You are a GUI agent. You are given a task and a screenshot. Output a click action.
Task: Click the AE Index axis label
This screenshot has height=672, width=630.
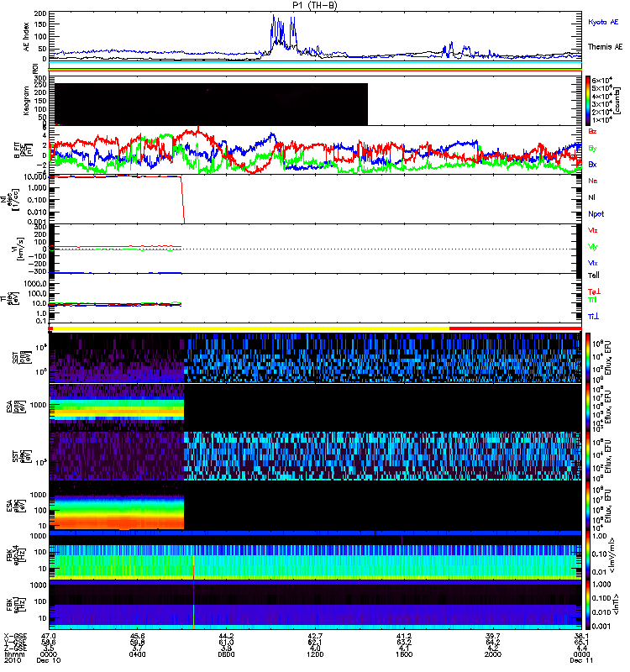26,37
